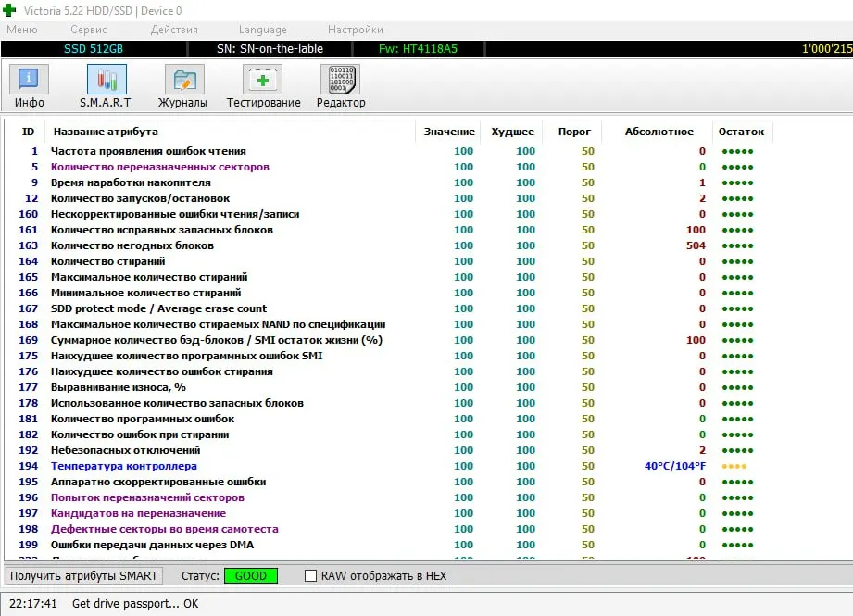Open the Действия menu
Screen dimensions: 853x616
pyautogui.click(x=174, y=30)
